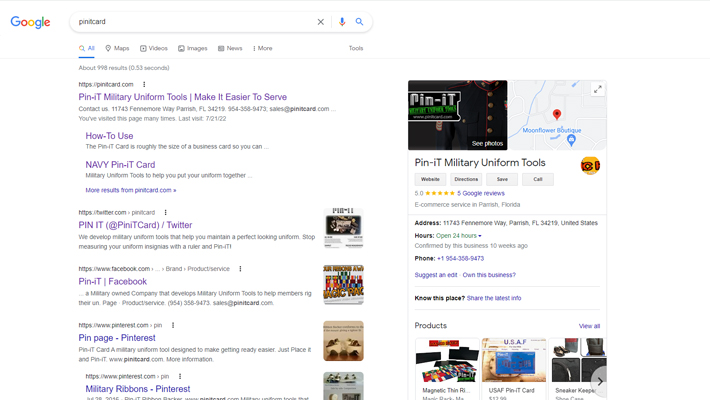710x400 pixels.
Task: Open See photos on business image
Action: coord(487,144)
